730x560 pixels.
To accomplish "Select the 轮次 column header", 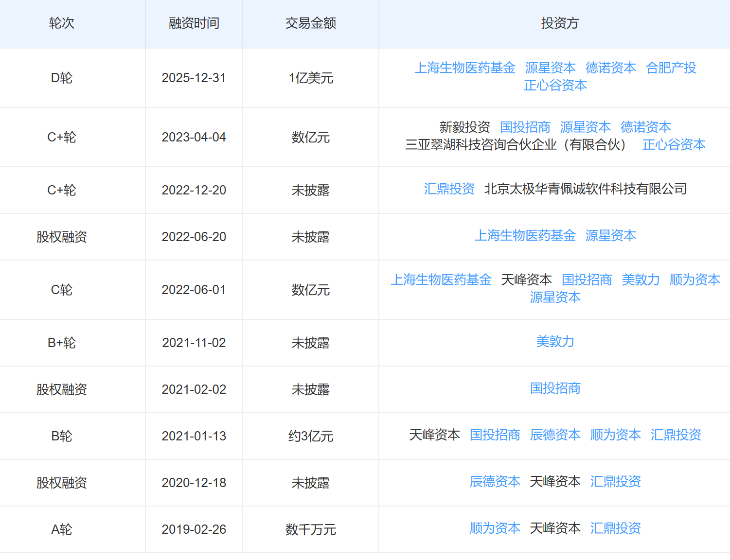I will point(61,23).
